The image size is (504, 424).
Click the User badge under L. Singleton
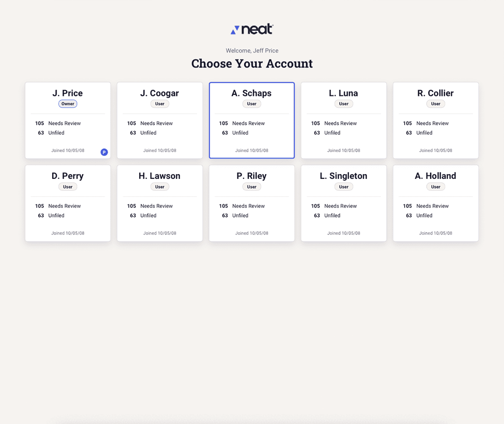tap(344, 187)
